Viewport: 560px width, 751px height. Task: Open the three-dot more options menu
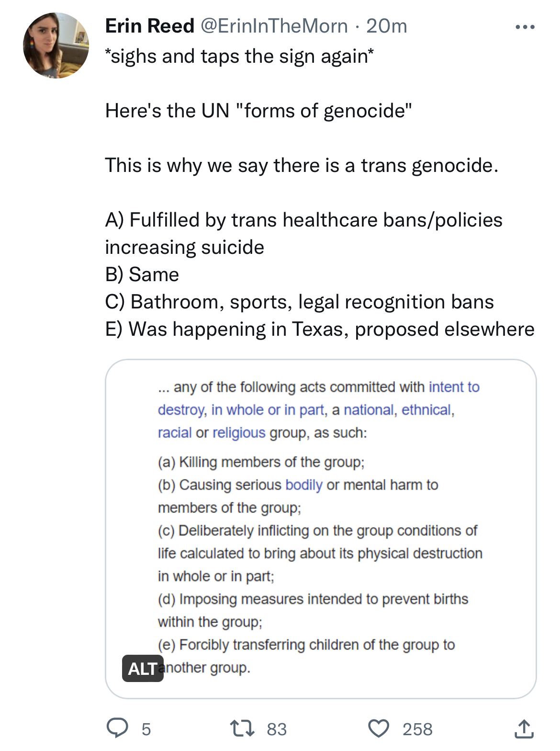[525, 27]
